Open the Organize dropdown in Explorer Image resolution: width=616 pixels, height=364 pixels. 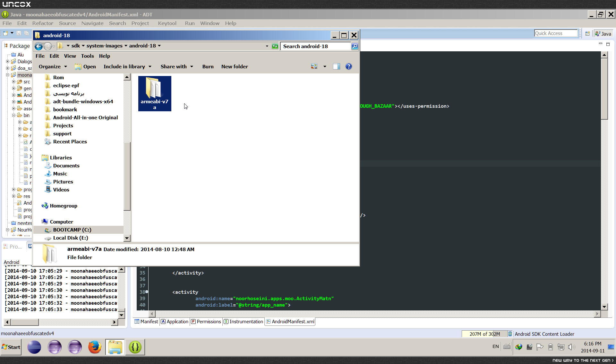click(x=53, y=66)
